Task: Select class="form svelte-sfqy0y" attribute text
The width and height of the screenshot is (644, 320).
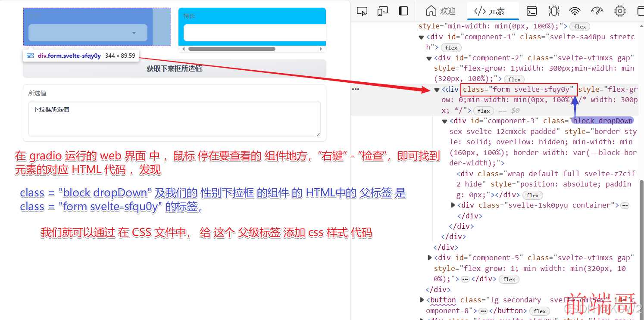Action: [x=519, y=90]
